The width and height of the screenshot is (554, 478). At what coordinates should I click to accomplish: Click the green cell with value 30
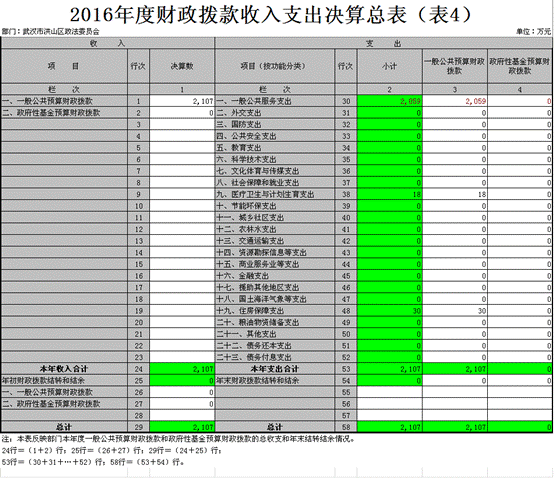coord(390,311)
